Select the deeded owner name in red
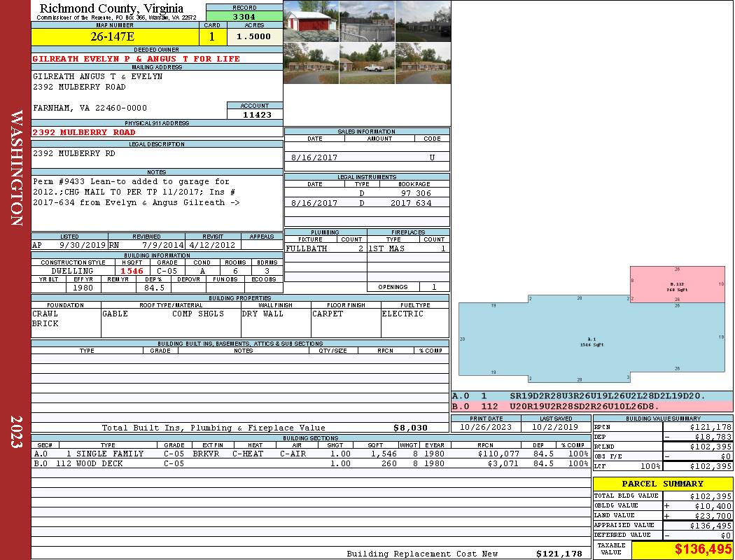 pos(136,59)
